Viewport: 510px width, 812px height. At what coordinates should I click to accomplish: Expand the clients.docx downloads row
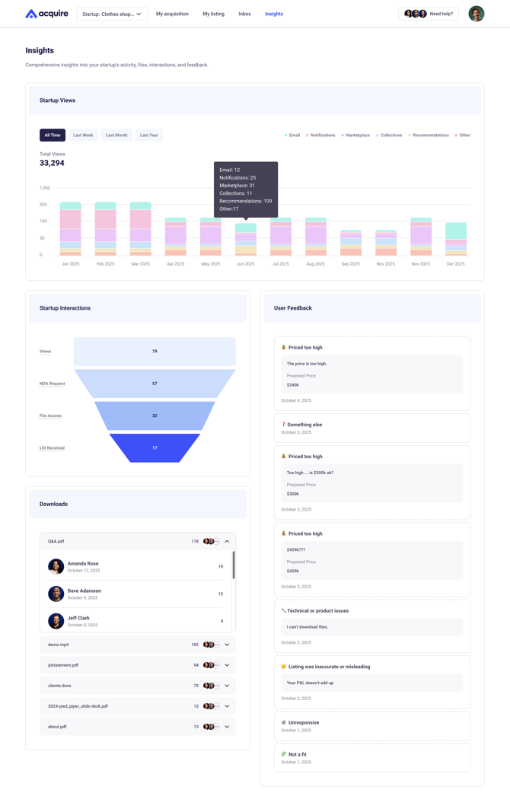pos(227,686)
